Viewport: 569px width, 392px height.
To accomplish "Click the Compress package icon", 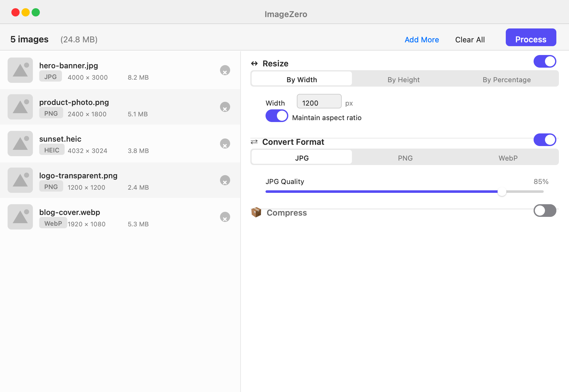I will tap(256, 212).
